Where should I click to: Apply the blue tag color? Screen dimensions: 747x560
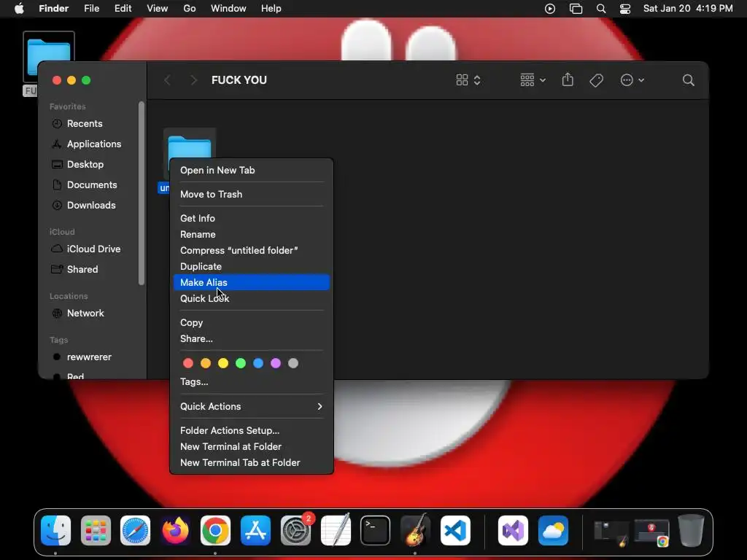pyautogui.click(x=258, y=363)
